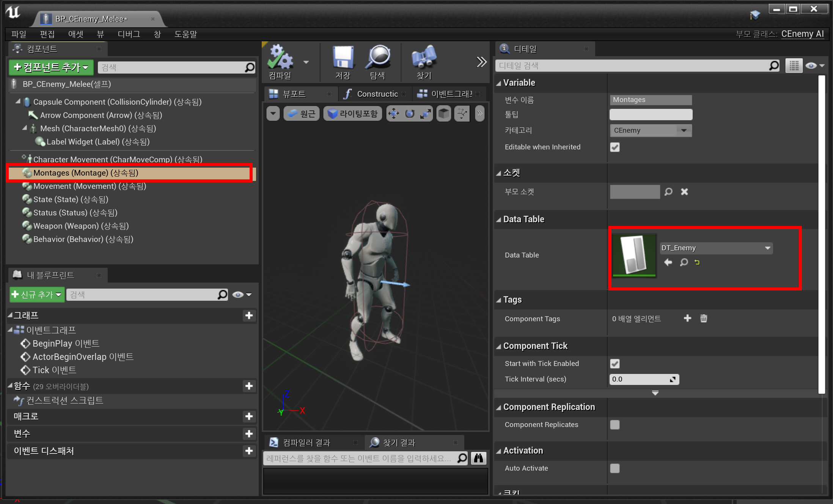The height and width of the screenshot is (504, 833).
Task: Open the CEnemy AI parent class link
Action: [802, 34]
